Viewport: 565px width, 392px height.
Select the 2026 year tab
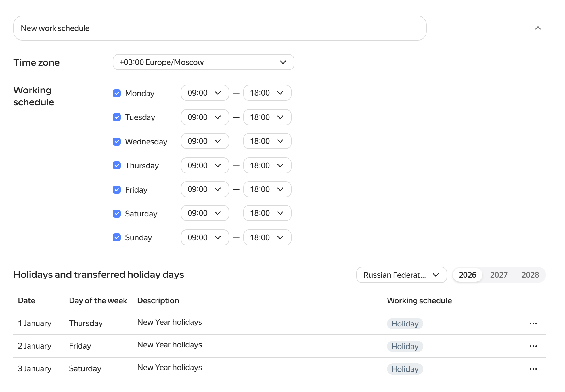click(x=467, y=275)
